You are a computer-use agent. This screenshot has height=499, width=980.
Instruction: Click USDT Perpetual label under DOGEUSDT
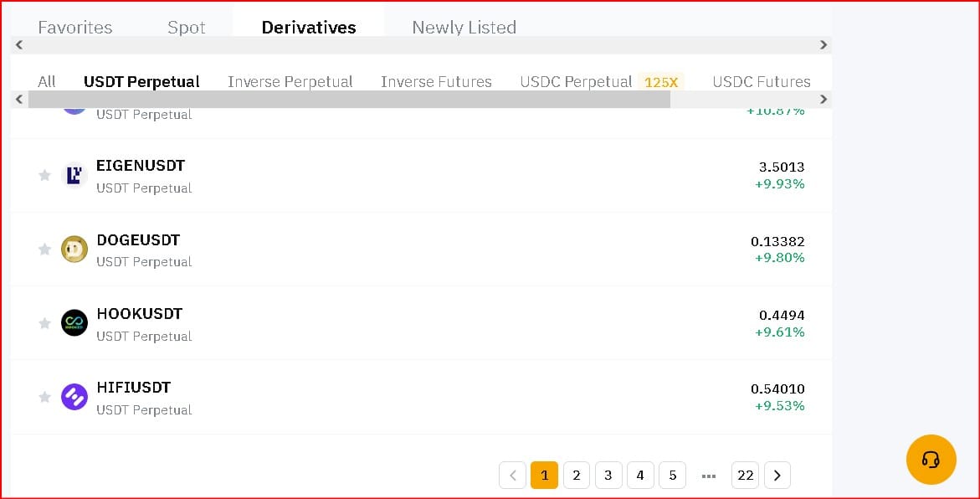click(144, 262)
